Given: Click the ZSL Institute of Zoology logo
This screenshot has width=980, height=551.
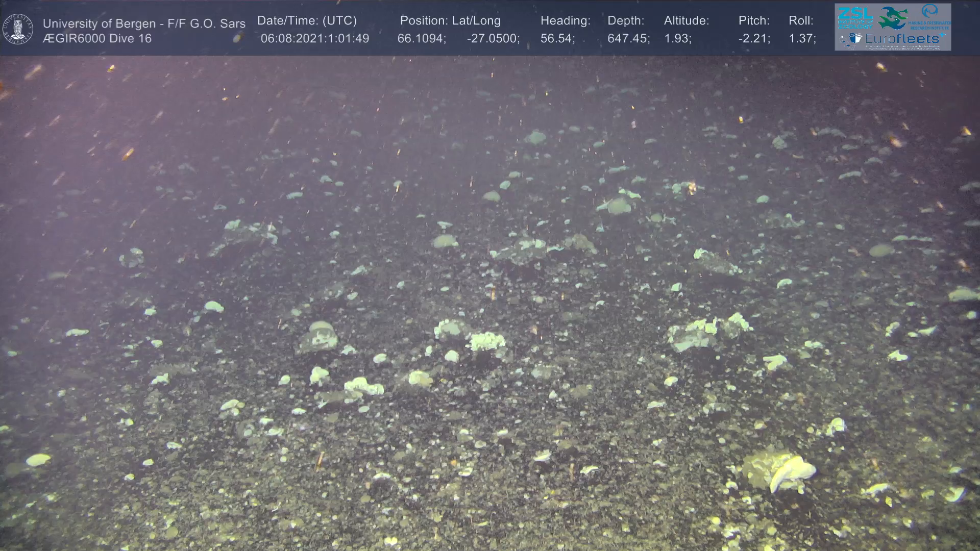Looking at the screenshot, I should coord(855,18).
